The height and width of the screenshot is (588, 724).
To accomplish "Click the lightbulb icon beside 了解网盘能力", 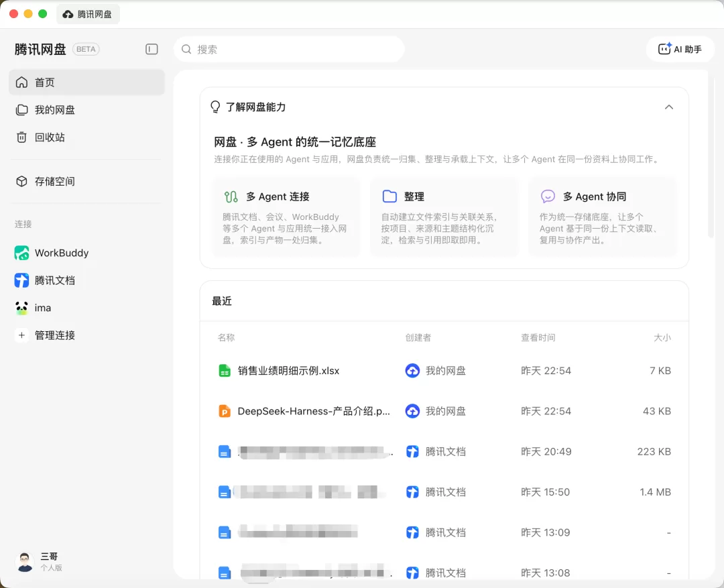I will pos(215,107).
